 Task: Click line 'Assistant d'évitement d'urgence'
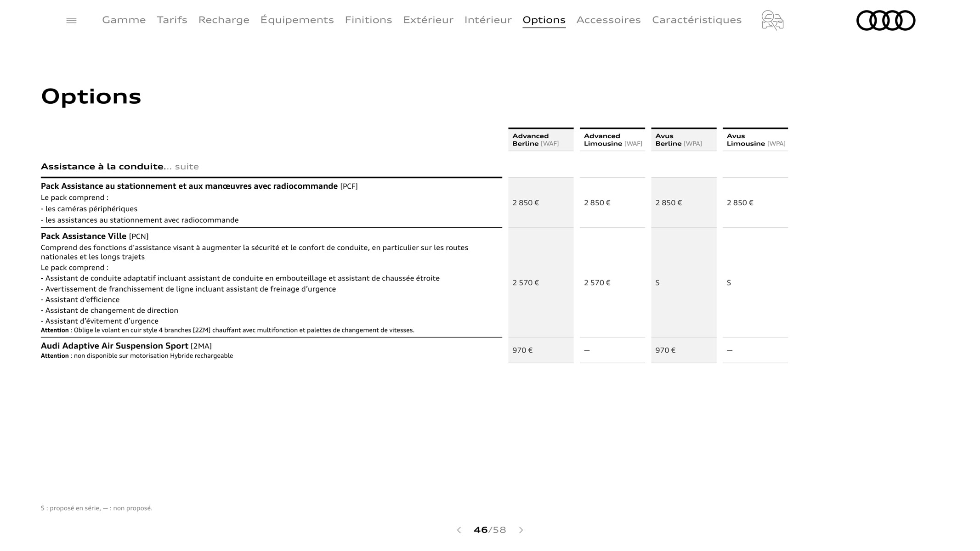coord(100,321)
